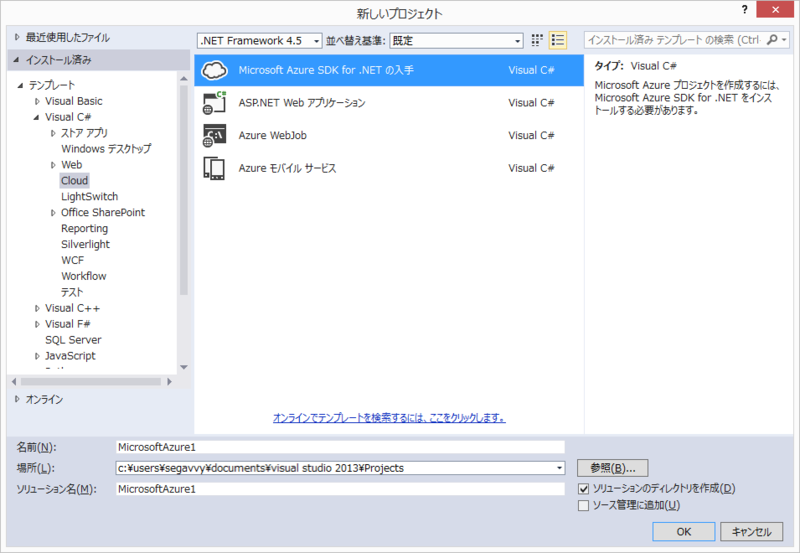Collapse the テンプレート tree node
This screenshot has height=553, width=800.
coord(20,85)
